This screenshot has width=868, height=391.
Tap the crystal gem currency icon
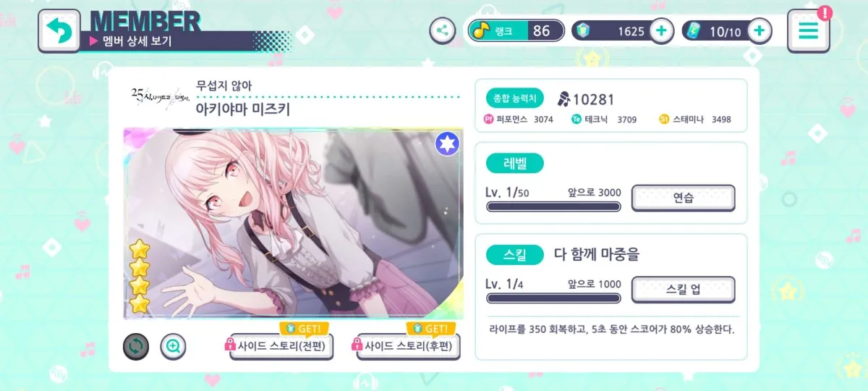coord(583,31)
